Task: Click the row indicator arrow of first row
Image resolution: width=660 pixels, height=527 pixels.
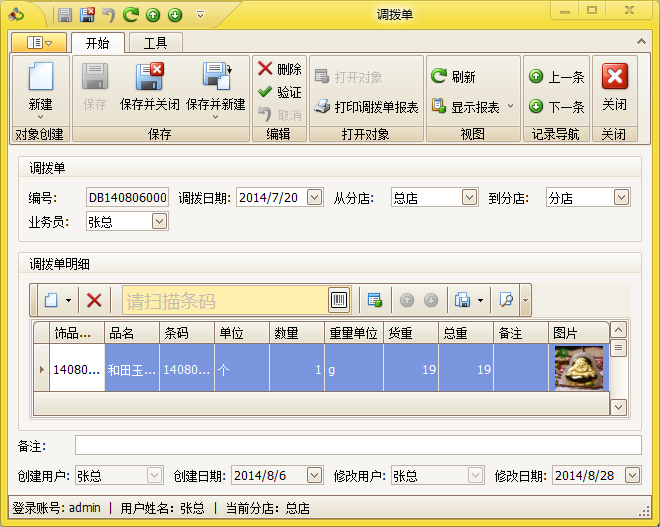Action: click(41, 370)
